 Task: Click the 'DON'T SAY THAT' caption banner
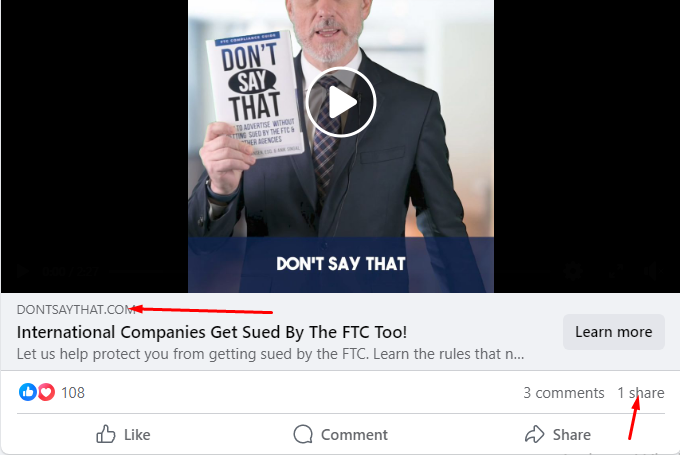[x=340, y=264]
